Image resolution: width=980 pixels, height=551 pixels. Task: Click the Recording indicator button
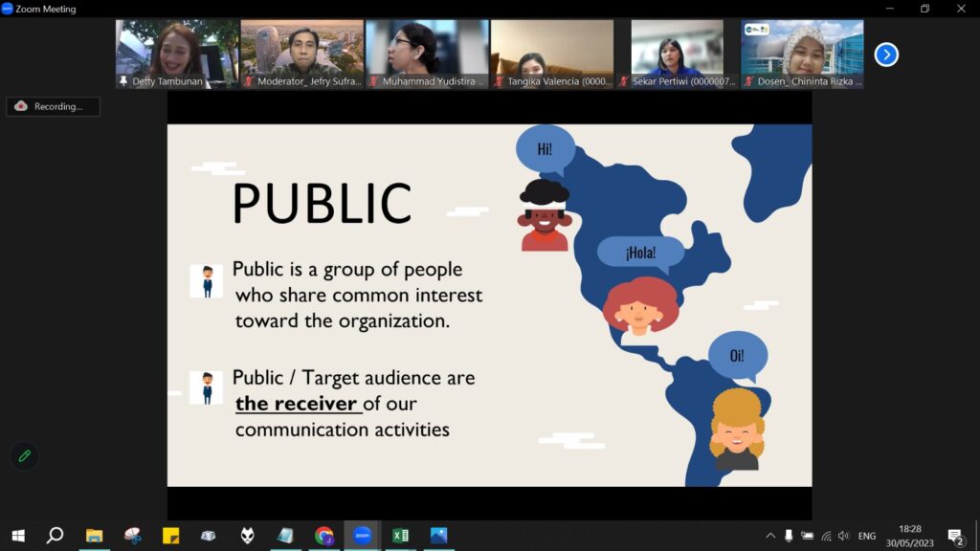tap(54, 106)
